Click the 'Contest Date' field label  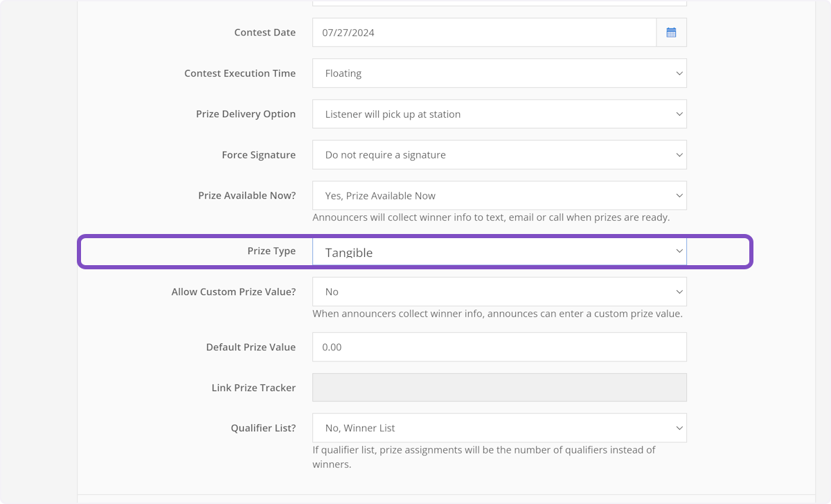pos(265,33)
